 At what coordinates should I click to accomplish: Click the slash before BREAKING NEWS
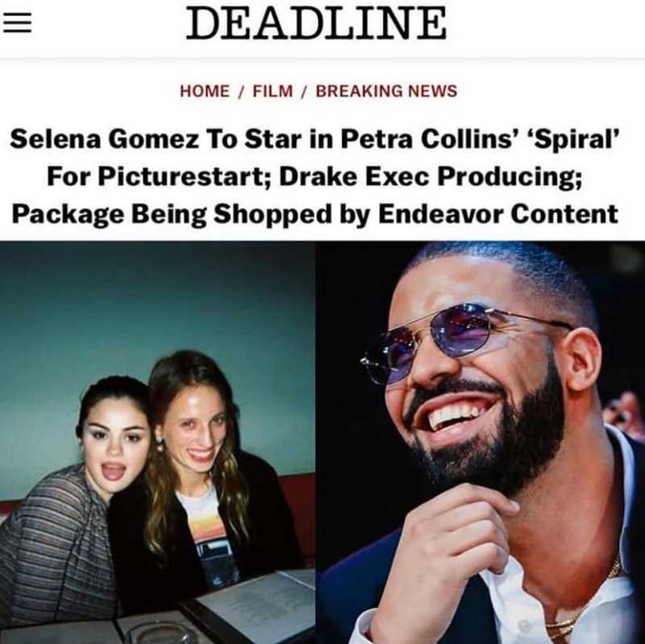(x=305, y=91)
